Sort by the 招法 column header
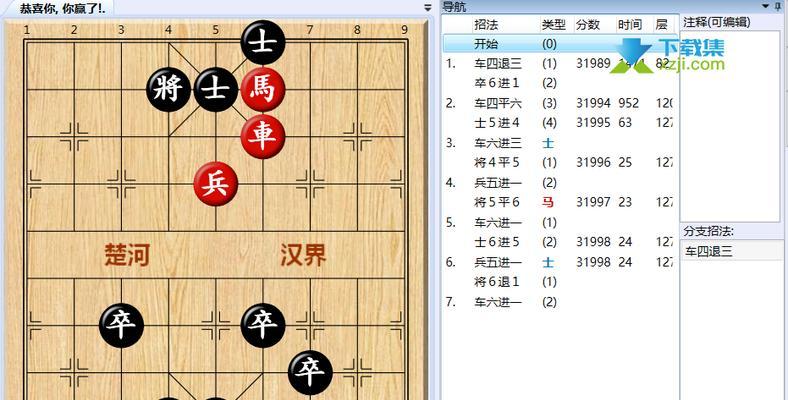The width and height of the screenshot is (788, 400). click(x=486, y=24)
